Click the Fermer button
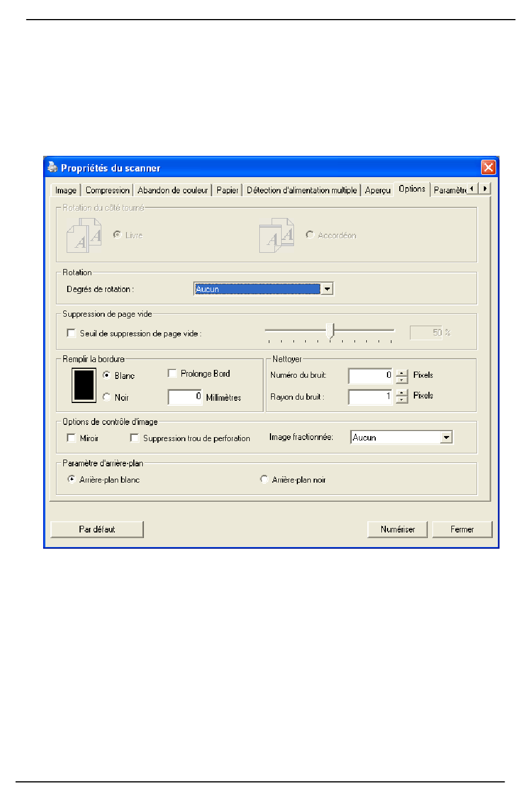The image size is (532, 797). pos(462,529)
